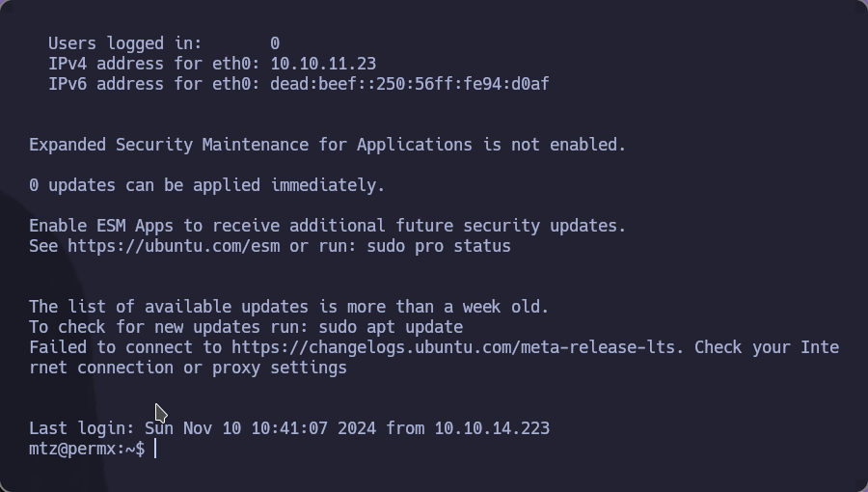Click the "IPv4 address for eth0:" label
868x492 pixels.
click(x=154, y=64)
